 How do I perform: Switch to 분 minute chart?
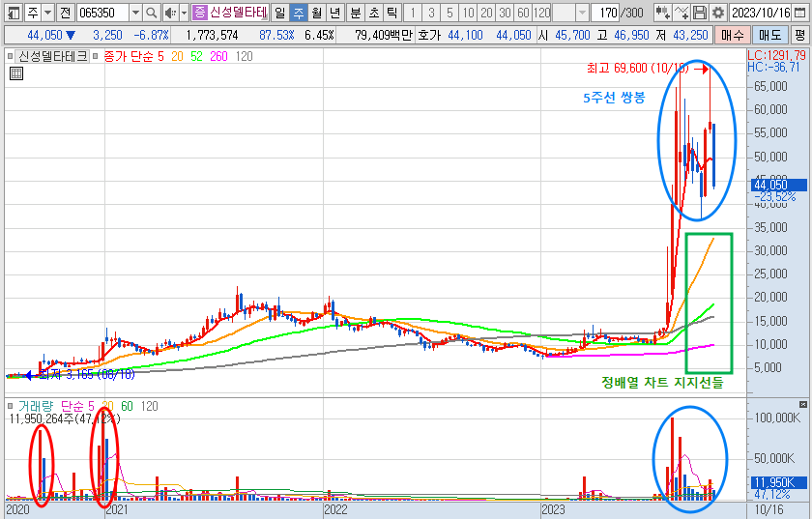click(x=356, y=13)
